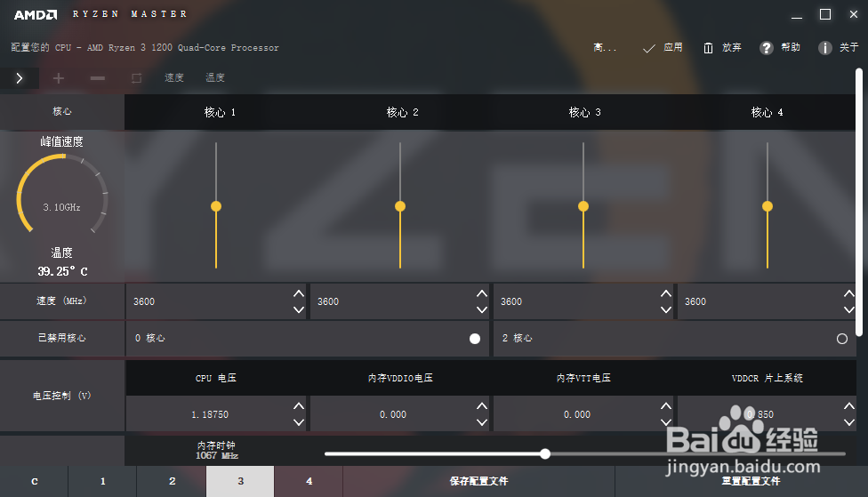Open the 帮助 question mark icon

(x=766, y=48)
